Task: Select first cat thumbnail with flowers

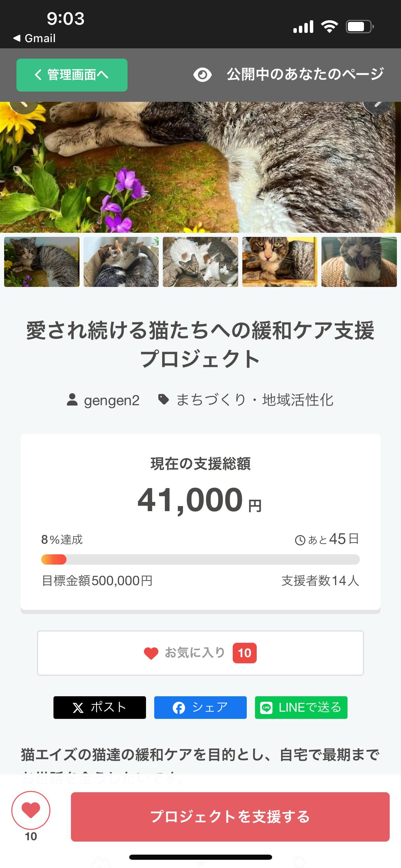Action: click(42, 262)
